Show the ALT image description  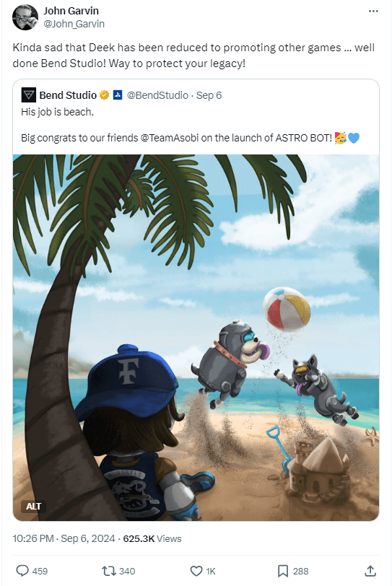click(33, 506)
